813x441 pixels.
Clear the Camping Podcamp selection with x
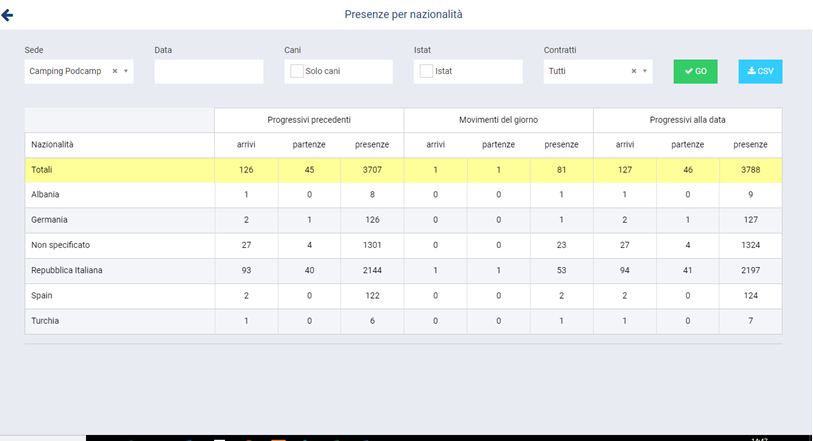click(115, 72)
